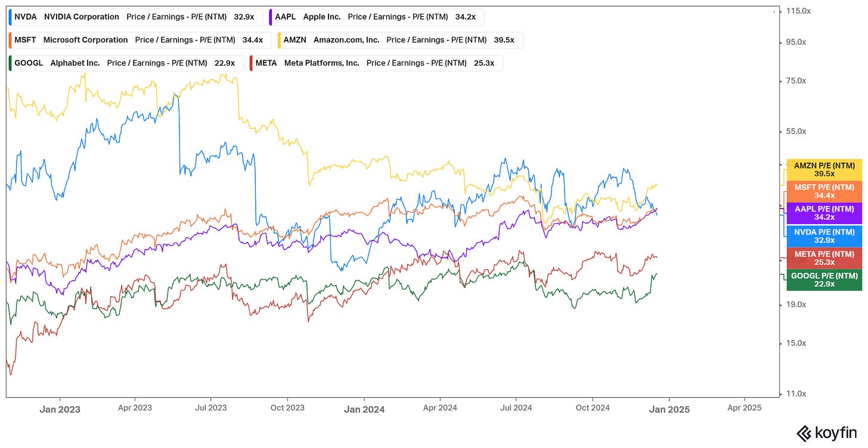
Task: Select the AAPL legend ticker
Action: [286, 17]
